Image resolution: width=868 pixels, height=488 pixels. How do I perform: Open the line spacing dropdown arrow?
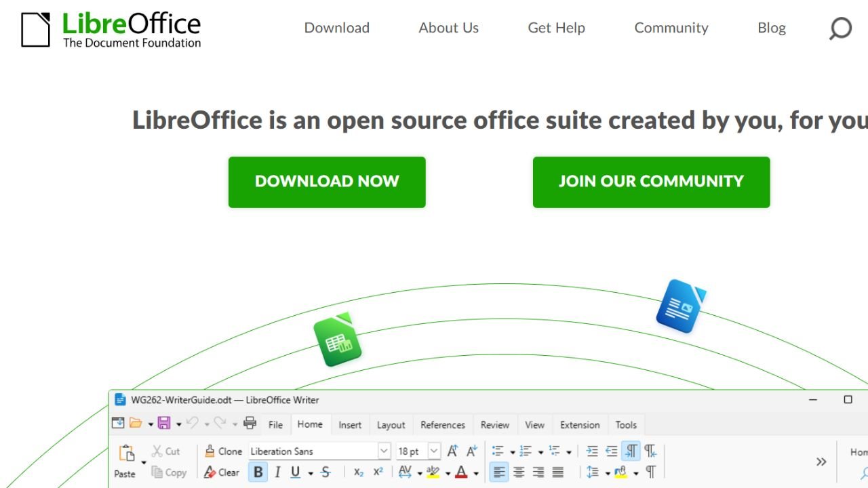coord(607,473)
